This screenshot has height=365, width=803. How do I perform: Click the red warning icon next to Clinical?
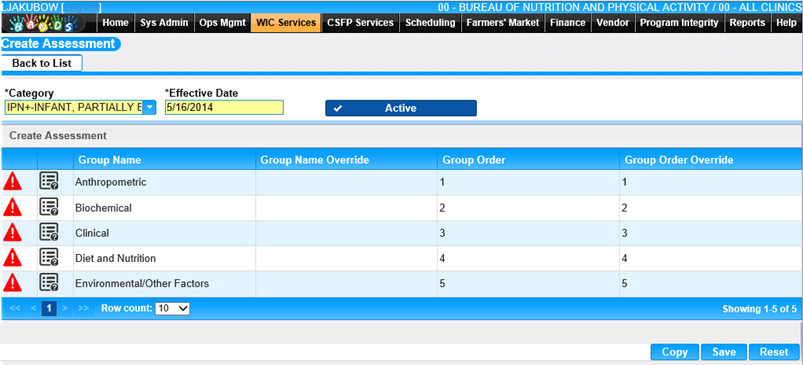12,232
